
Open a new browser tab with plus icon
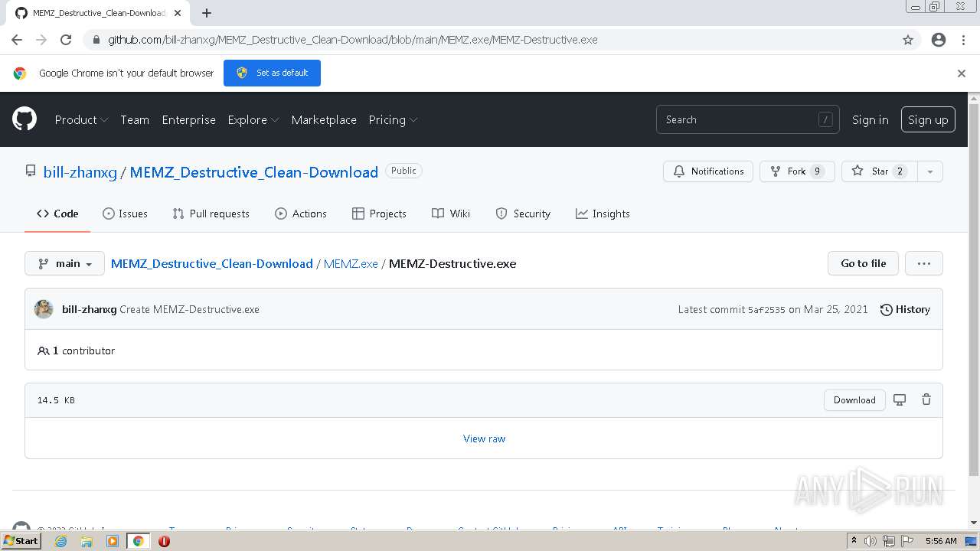[207, 13]
